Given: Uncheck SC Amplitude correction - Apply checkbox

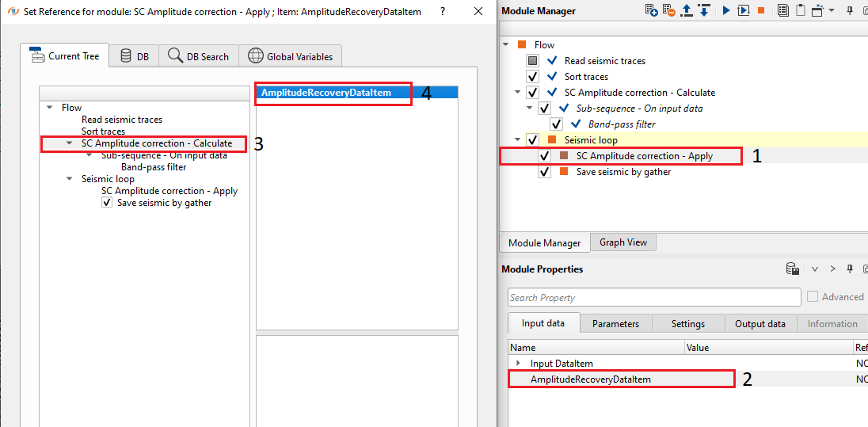Looking at the screenshot, I should point(545,156).
